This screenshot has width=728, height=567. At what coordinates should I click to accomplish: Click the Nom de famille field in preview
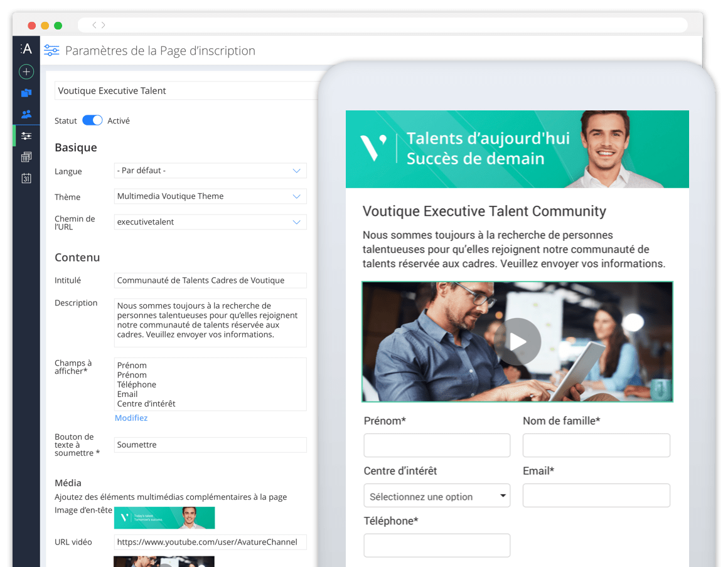click(x=596, y=445)
